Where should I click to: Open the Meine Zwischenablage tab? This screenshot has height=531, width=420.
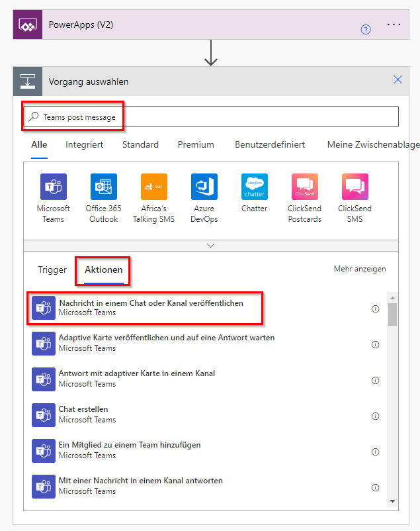(373, 144)
